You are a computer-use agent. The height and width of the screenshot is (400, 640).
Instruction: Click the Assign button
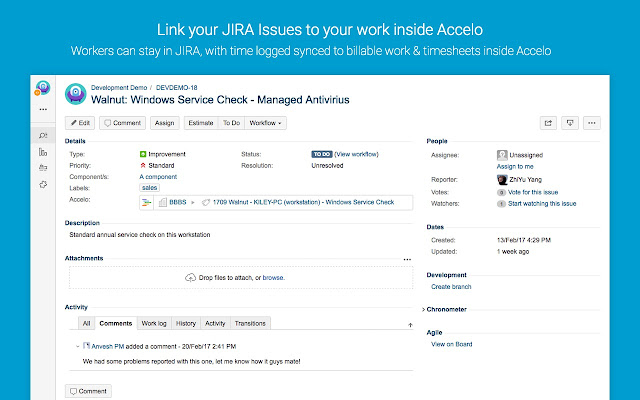click(x=164, y=123)
